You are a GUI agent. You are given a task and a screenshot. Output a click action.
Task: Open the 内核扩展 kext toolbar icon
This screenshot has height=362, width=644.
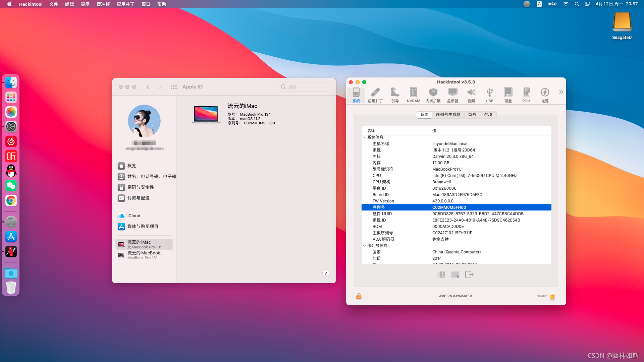click(x=433, y=95)
